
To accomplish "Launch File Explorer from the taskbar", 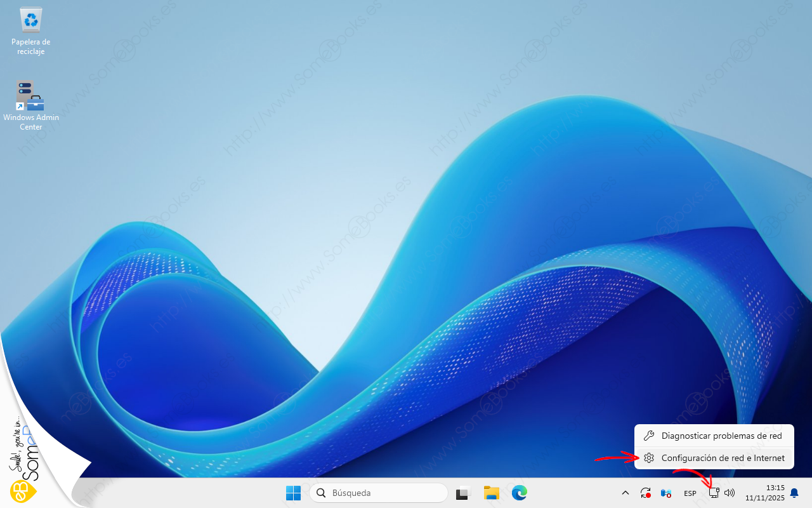I will click(492, 493).
